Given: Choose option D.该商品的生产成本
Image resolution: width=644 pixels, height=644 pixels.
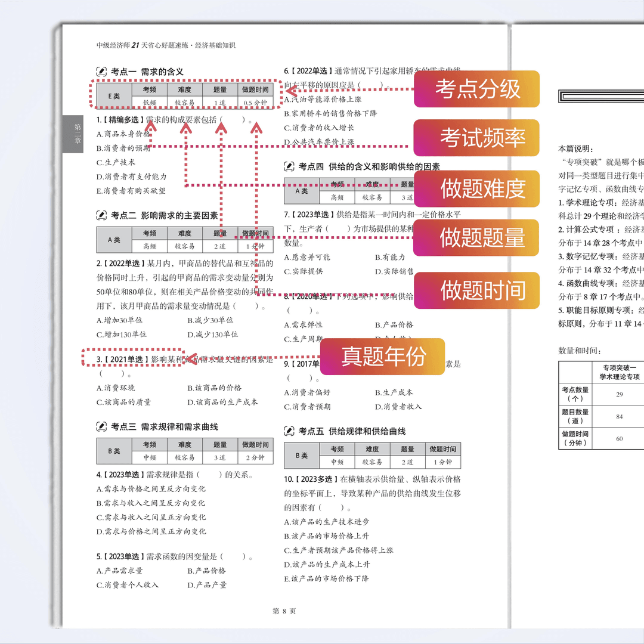Looking at the screenshot, I should tap(222, 402).
